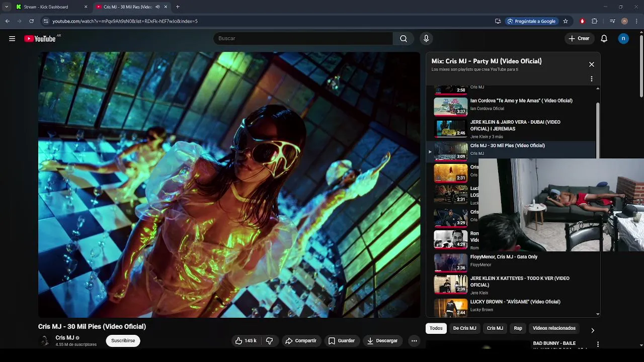
Task: Click the main video player frame
Action: (229, 185)
